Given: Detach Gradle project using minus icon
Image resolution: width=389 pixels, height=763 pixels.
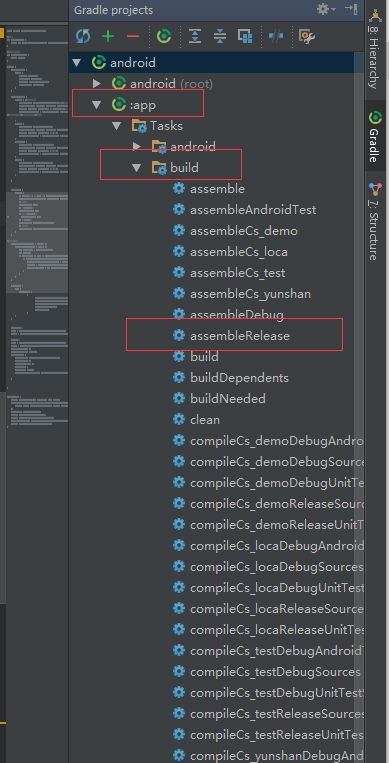Looking at the screenshot, I should click(132, 36).
